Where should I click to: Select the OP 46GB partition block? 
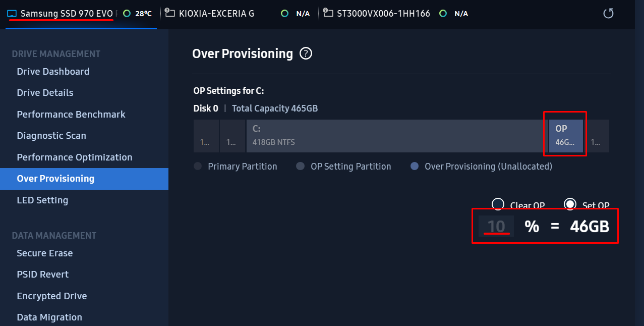565,136
